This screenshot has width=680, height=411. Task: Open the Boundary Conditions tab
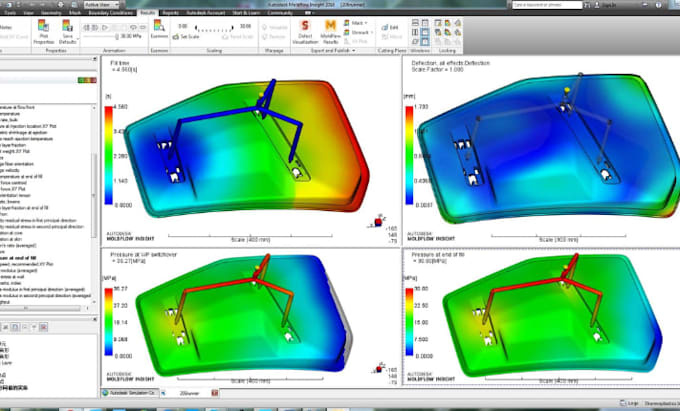tap(111, 13)
